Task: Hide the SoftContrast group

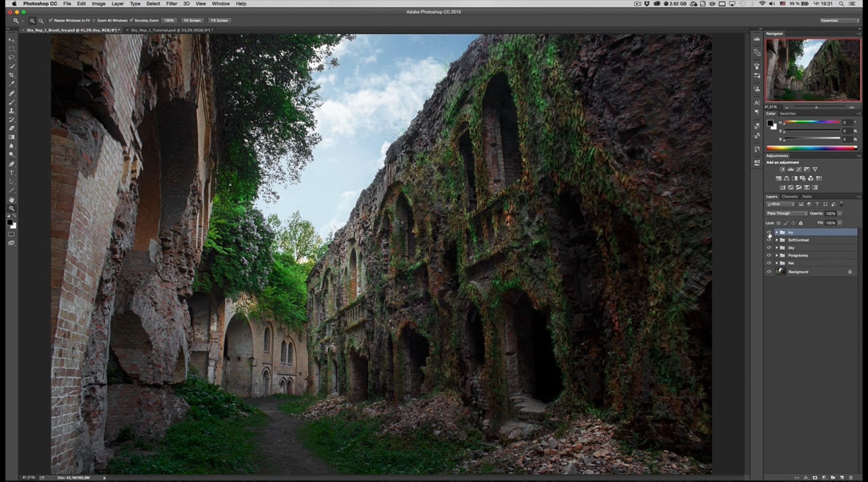Action: (x=769, y=240)
